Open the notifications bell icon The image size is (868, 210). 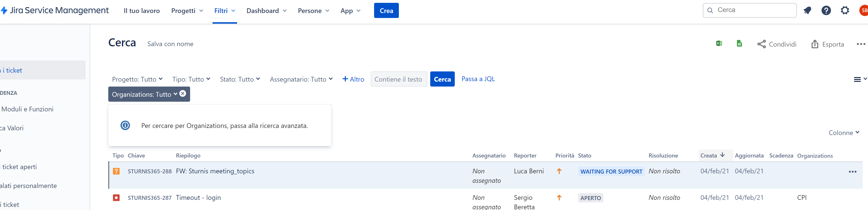[807, 10]
